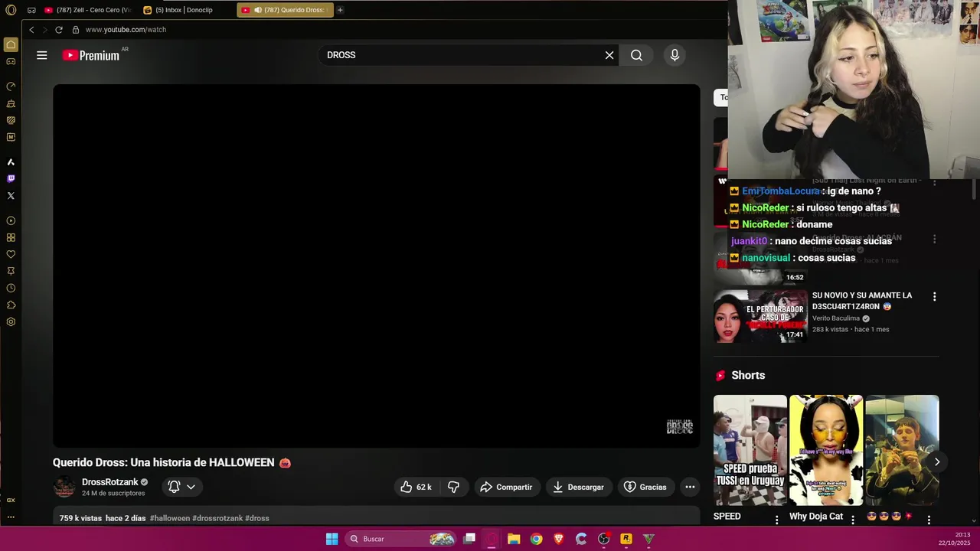Open the Compartir share dialog
The height and width of the screenshot is (551, 980).
pyautogui.click(x=506, y=487)
